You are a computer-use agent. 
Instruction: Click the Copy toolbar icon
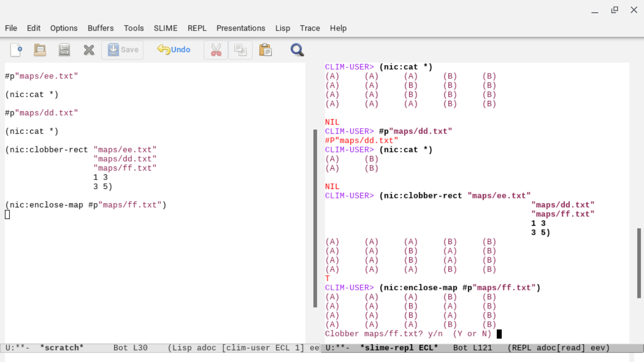pyautogui.click(x=240, y=50)
